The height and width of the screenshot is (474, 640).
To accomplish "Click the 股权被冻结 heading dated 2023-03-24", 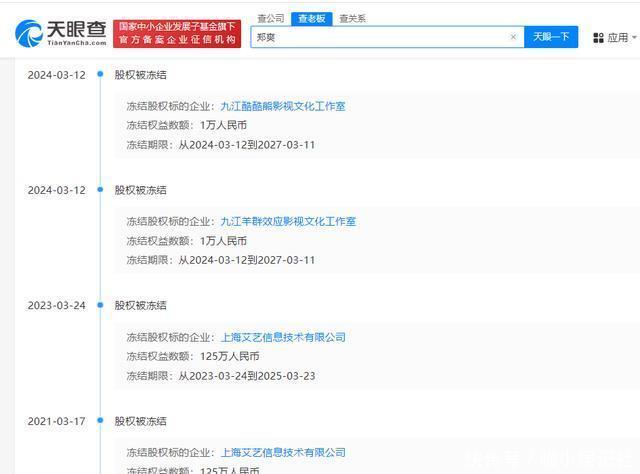I will [x=140, y=305].
